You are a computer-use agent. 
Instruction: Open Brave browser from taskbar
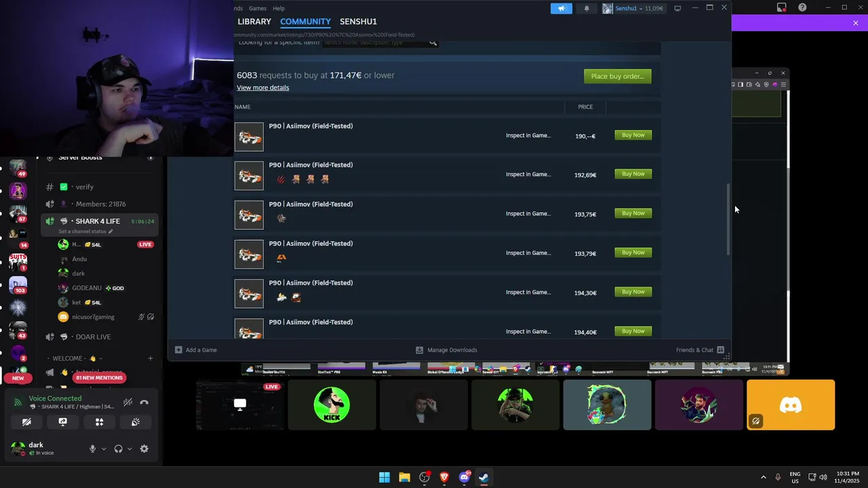click(x=444, y=477)
